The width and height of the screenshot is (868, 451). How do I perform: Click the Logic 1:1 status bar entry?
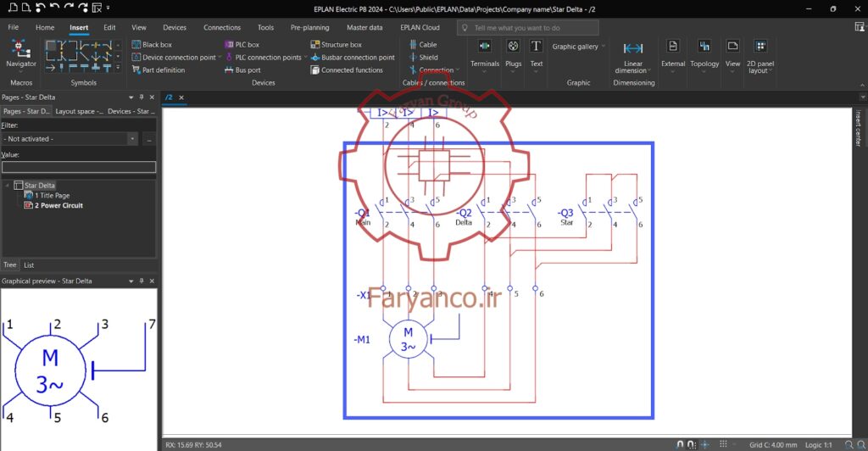(818, 444)
